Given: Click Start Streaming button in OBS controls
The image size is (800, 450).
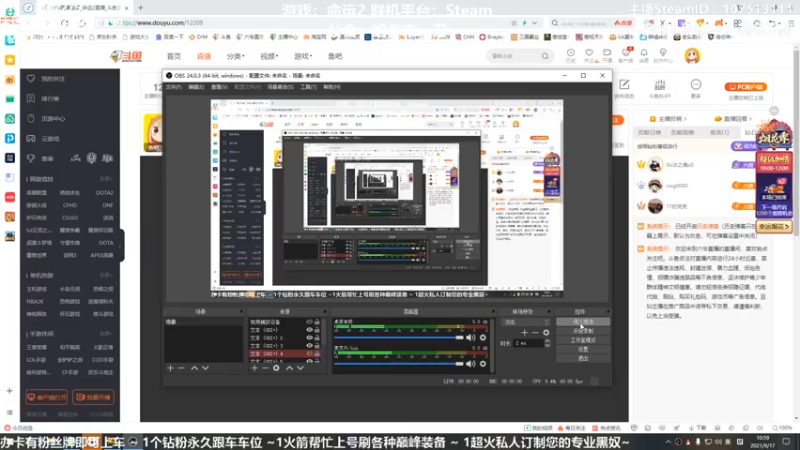Looking at the screenshot, I should tap(583, 322).
